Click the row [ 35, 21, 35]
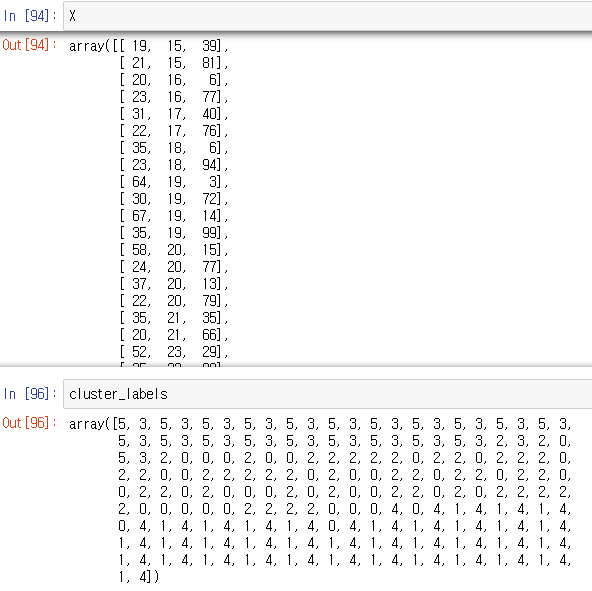 [174, 318]
